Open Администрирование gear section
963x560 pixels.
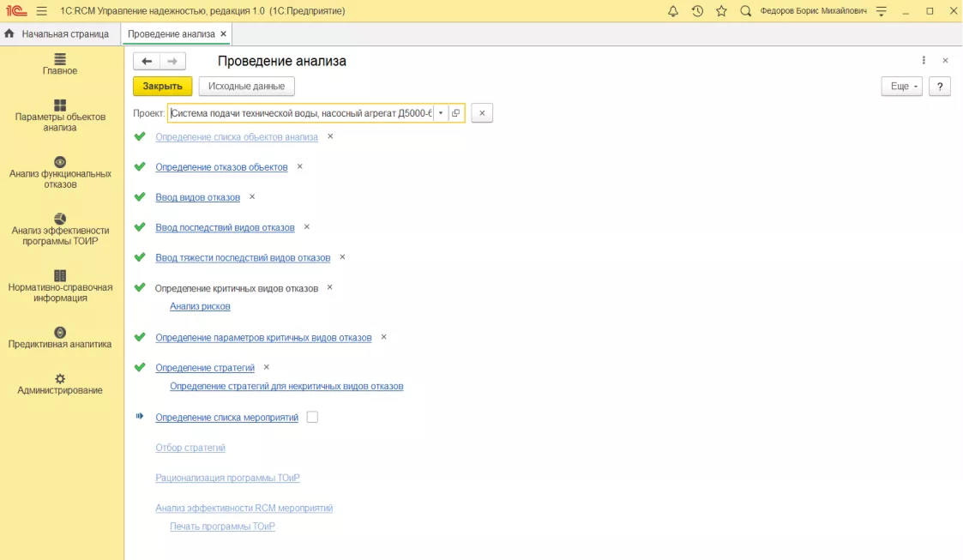pos(59,384)
